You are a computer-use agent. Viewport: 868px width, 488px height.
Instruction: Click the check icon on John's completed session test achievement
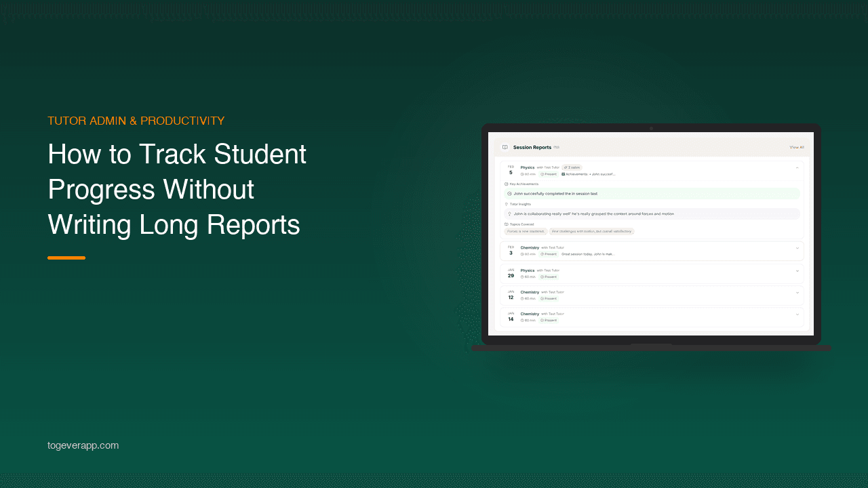click(x=509, y=193)
